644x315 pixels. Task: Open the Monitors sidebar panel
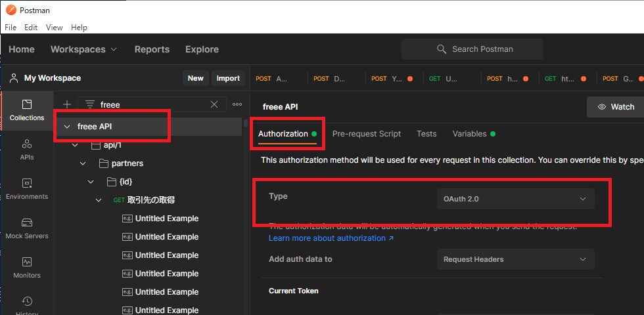[27, 268]
